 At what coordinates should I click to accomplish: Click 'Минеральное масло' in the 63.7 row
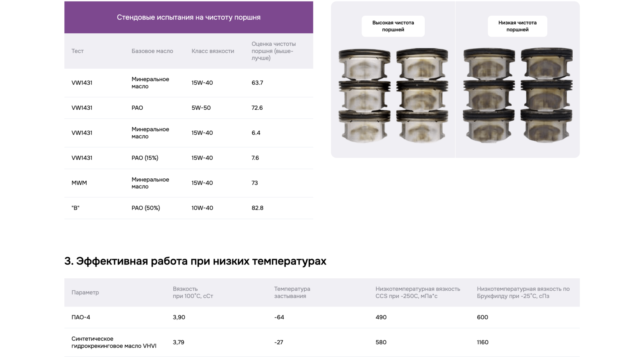click(150, 83)
